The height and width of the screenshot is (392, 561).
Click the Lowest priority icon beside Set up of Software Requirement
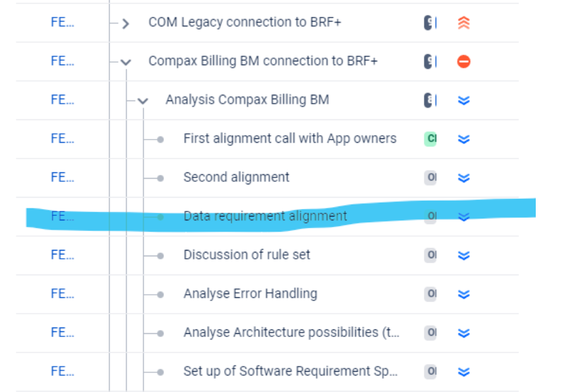[464, 371]
